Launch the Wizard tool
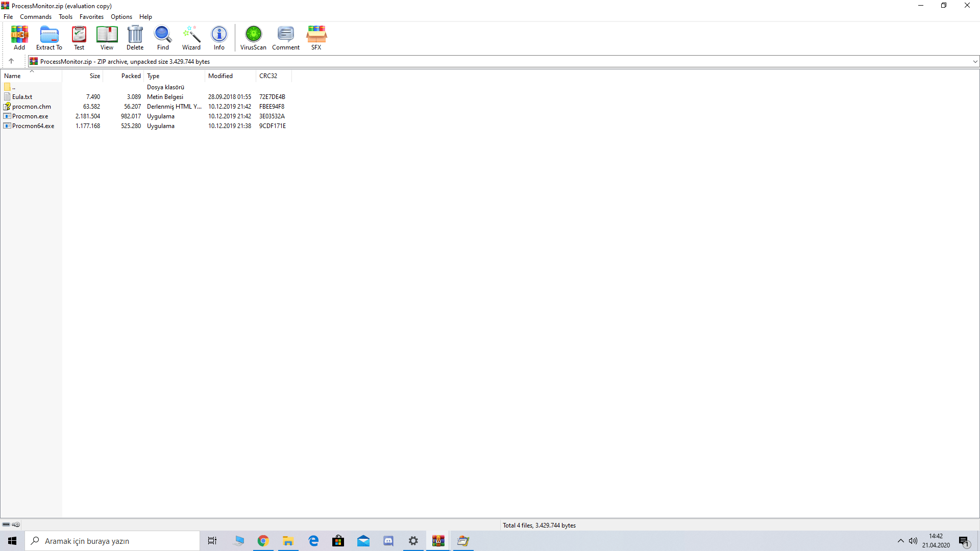This screenshot has height=551, width=980. (x=191, y=38)
